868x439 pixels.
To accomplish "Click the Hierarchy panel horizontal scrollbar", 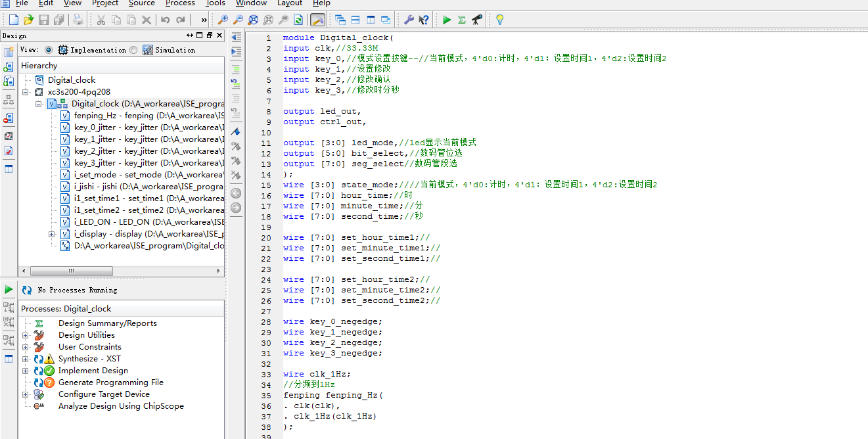I will pos(72,271).
